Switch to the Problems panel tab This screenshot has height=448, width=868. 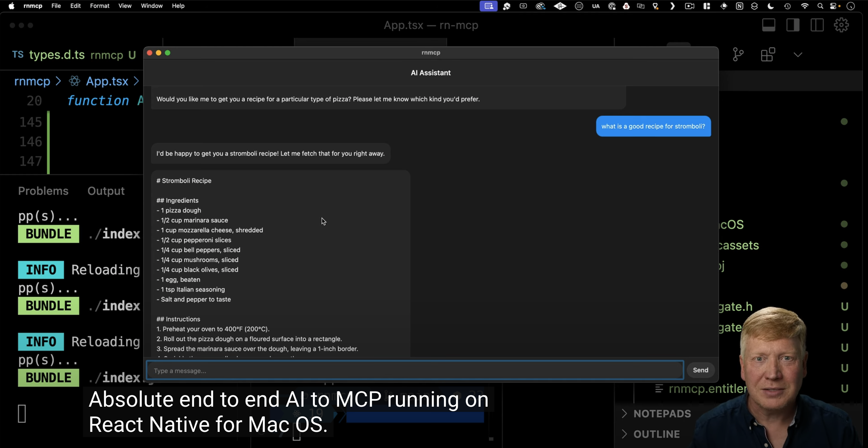pos(43,191)
